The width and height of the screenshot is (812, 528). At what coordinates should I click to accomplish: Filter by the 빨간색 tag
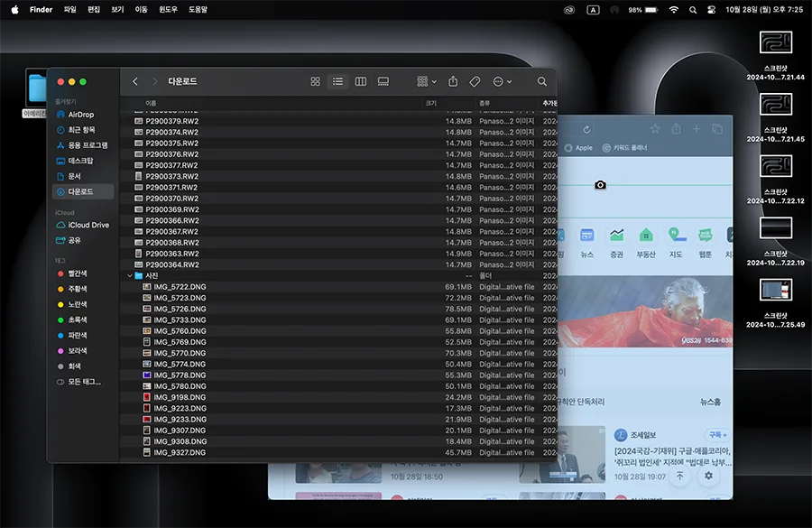(83, 273)
